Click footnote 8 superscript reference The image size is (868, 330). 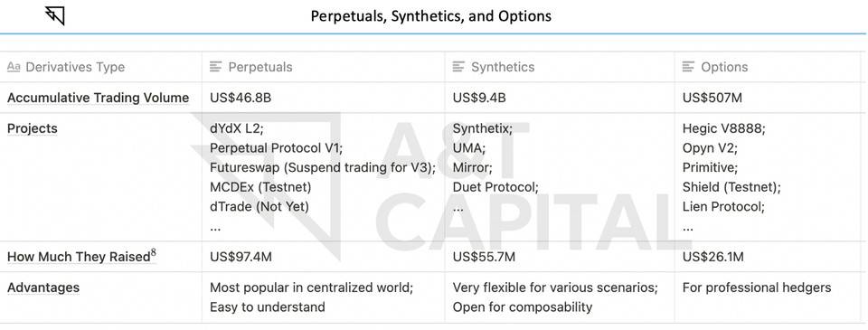pyautogui.click(x=154, y=253)
